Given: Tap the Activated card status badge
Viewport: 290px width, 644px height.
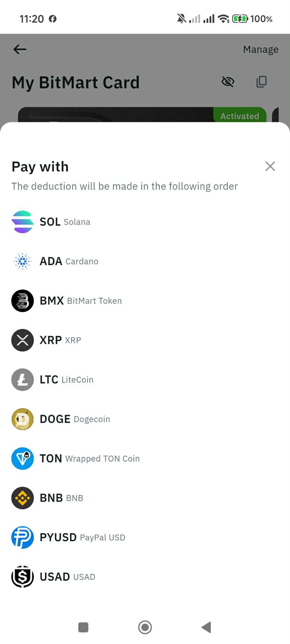Looking at the screenshot, I should (x=240, y=116).
